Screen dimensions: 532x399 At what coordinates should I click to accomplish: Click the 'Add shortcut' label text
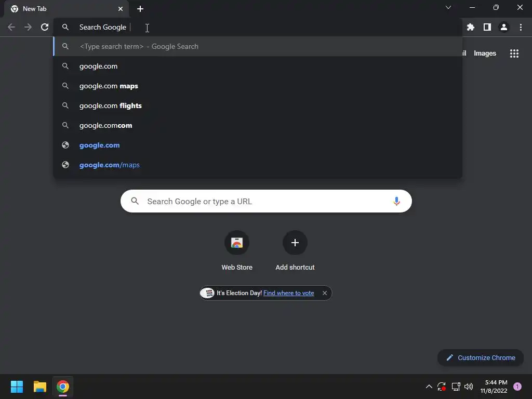tap(295, 268)
